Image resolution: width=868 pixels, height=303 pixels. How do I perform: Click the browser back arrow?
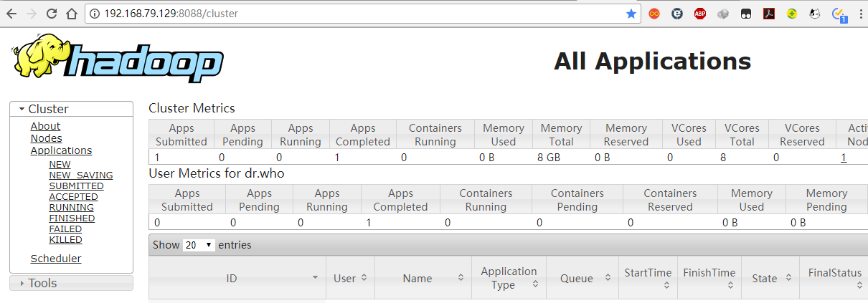point(11,14)
